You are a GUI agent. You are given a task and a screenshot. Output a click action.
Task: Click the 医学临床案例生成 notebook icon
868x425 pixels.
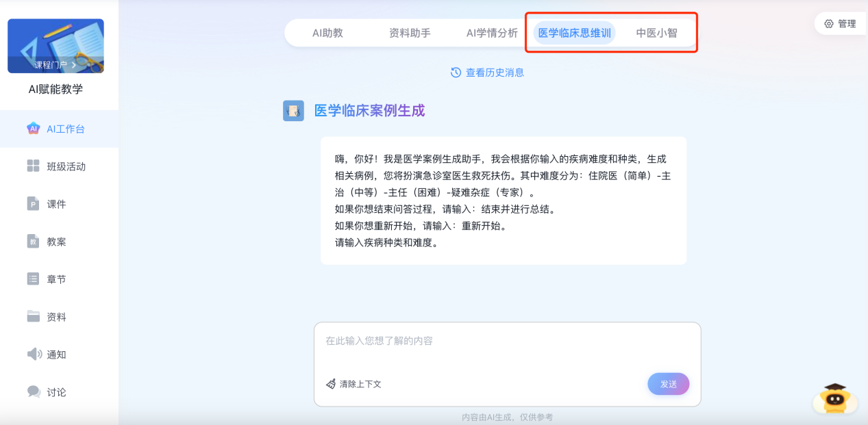[x=293, y=111]
